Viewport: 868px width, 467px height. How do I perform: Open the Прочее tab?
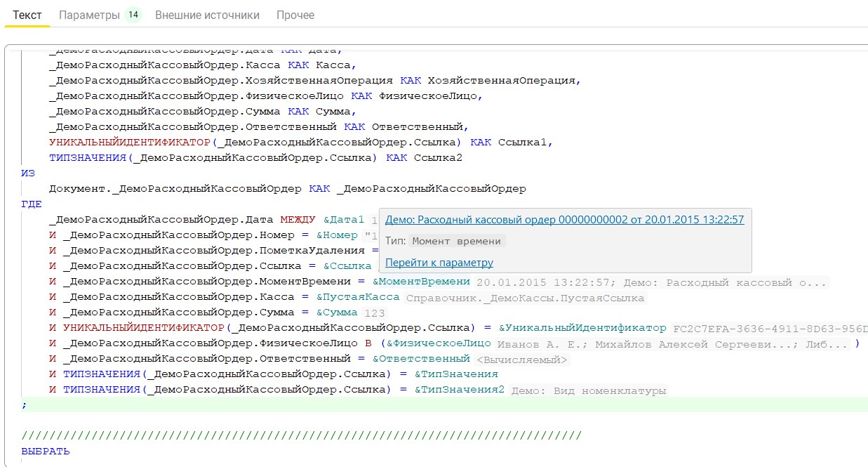click(x=295, y=15)
